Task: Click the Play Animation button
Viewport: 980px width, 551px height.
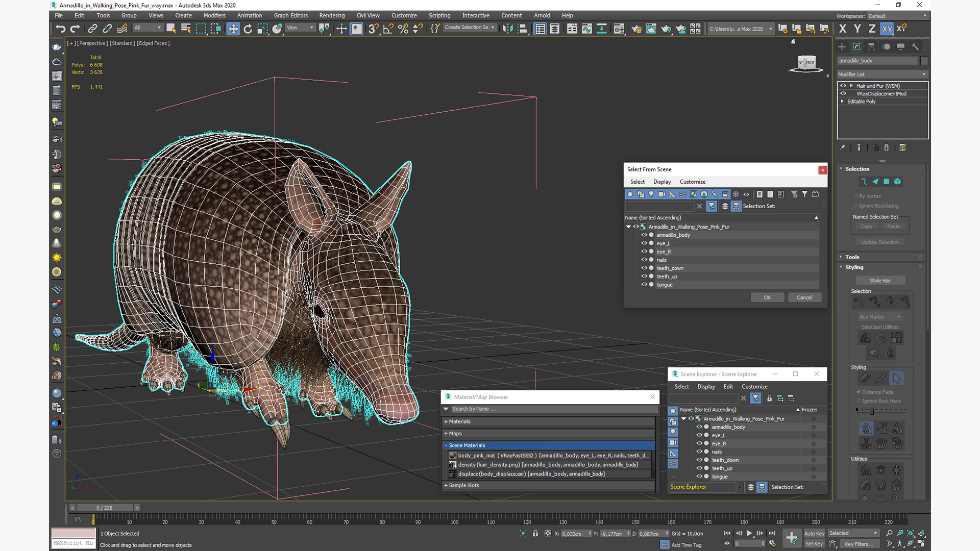Action: [x=749, y=533]
